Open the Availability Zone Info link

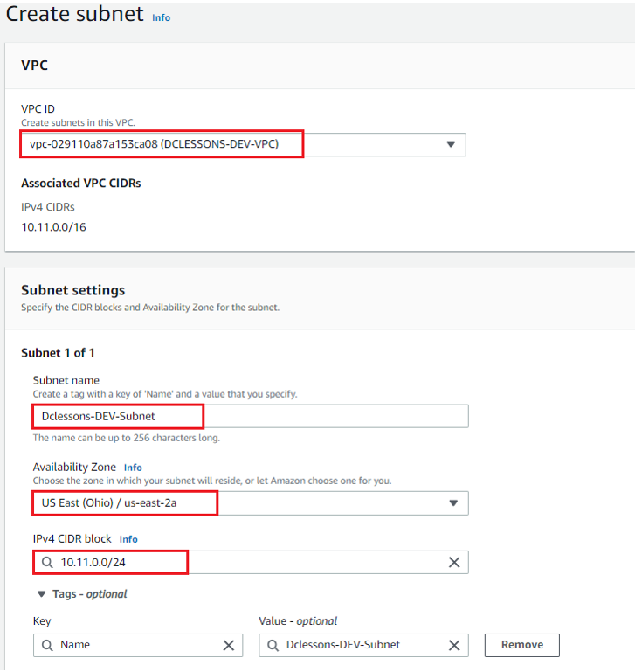pos(133,468)
